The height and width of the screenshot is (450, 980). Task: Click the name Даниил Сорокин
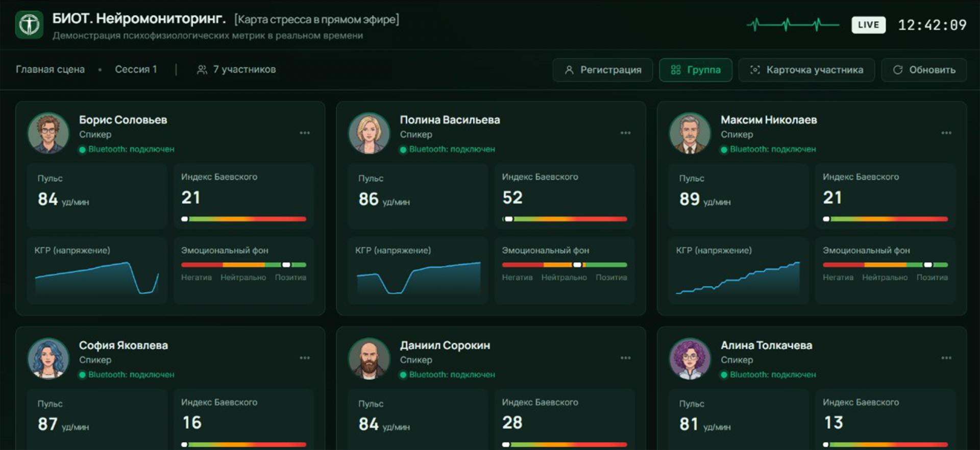point(445,345)
